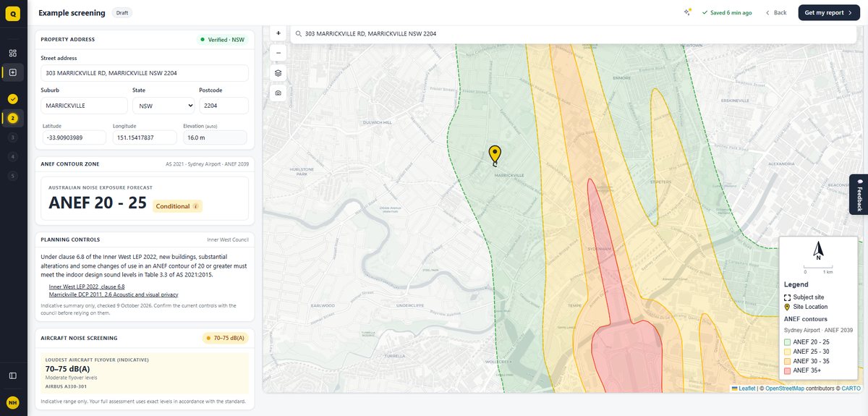Screen dimensions: 868x416
Task: Go Back to previous step
Action: coord(775,12)
